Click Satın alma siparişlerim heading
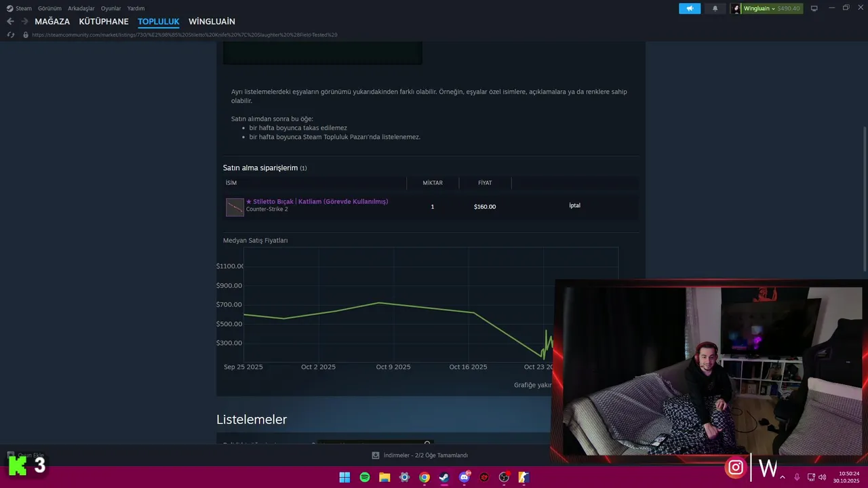The height and width of the screenshot is (488, 868). point(260,167)
